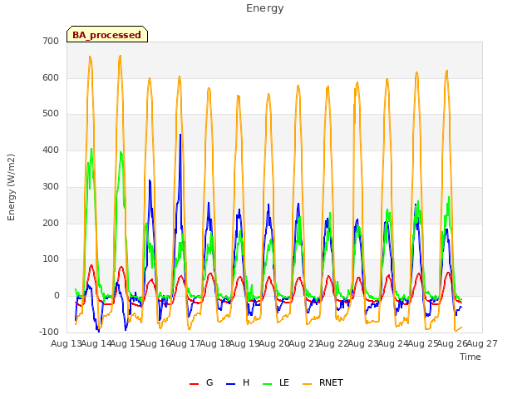This screenshot has width=532, height=399.
Task: Click the Energy (W/m2) y-axis label
Action: point(11,187)
